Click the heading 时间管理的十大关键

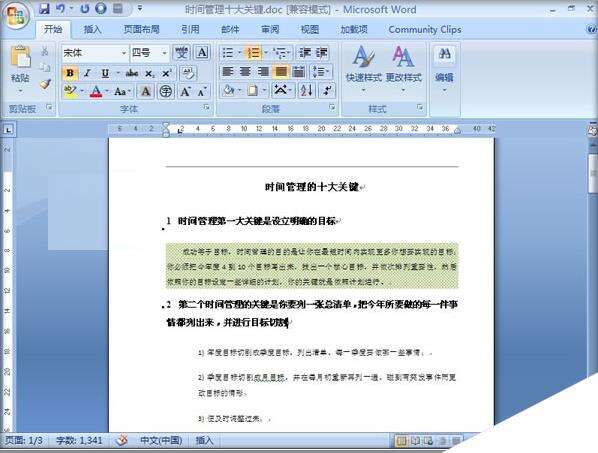(312, 187)
